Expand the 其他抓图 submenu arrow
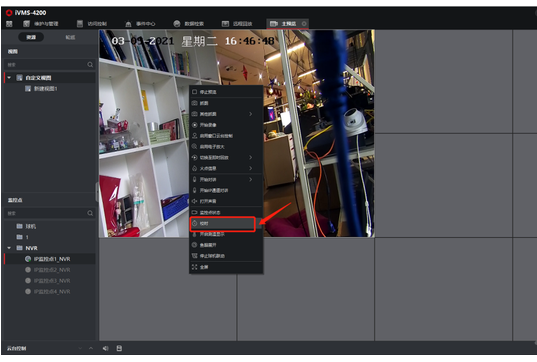Screen dimensions: 537x362 tap(251, 114)
